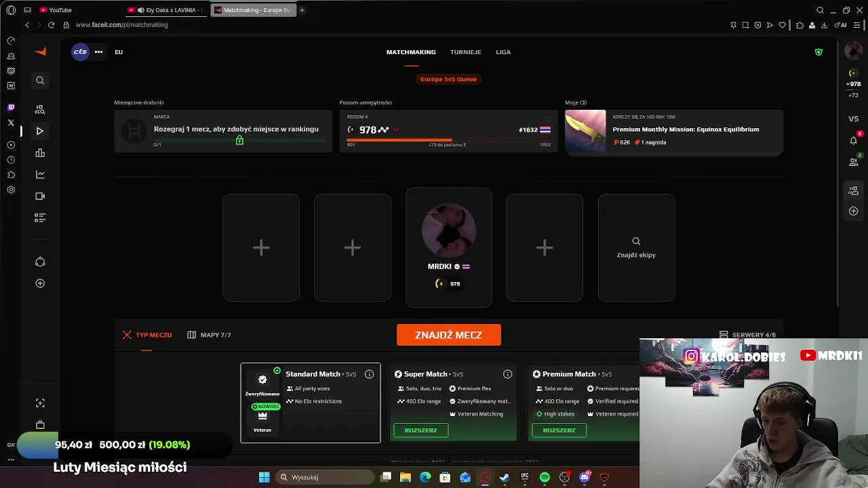Show Standard Match info icon
The width and height of the screenshot is (868, 488).
click(x=370, y=374)
